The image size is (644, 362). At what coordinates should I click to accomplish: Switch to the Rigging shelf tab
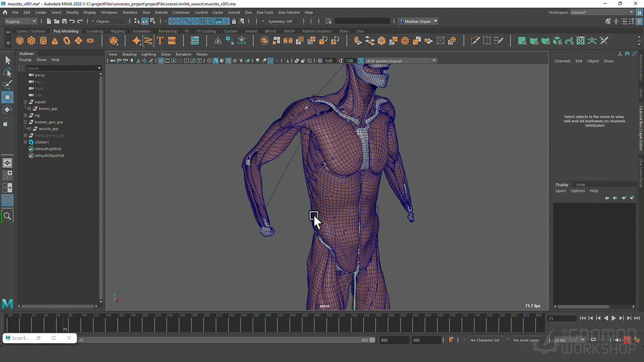pyautogui.click(x=118, y=31)
